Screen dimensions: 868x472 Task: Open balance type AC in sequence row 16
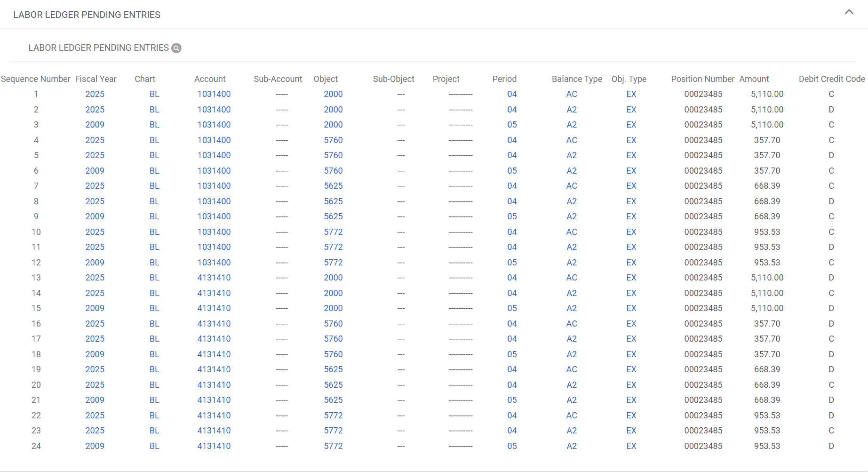point(572,324)
